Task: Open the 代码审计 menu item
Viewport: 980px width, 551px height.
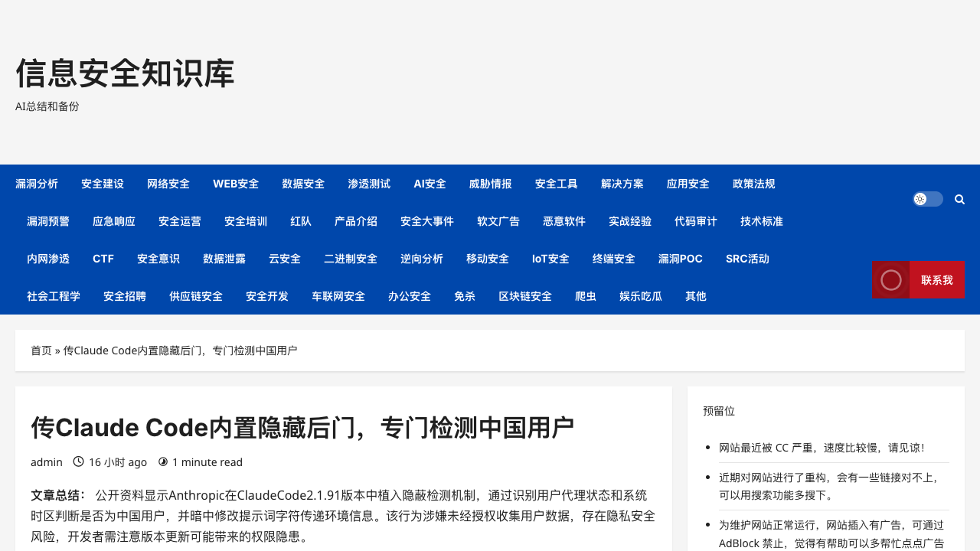Action: [696, 221]
